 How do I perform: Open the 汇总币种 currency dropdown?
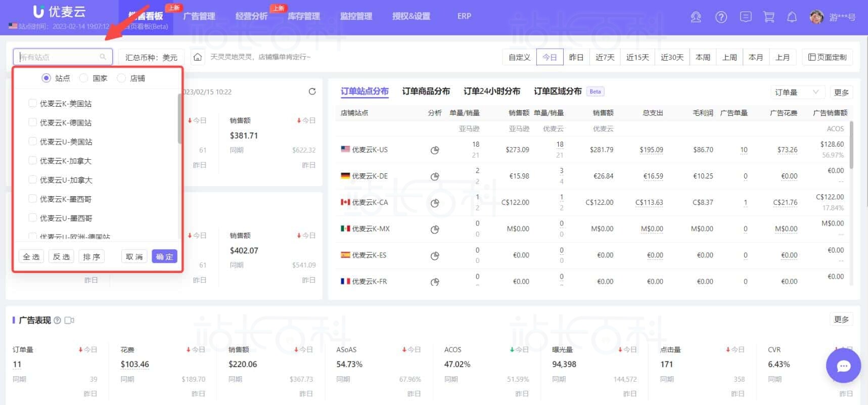coord(151,57)
